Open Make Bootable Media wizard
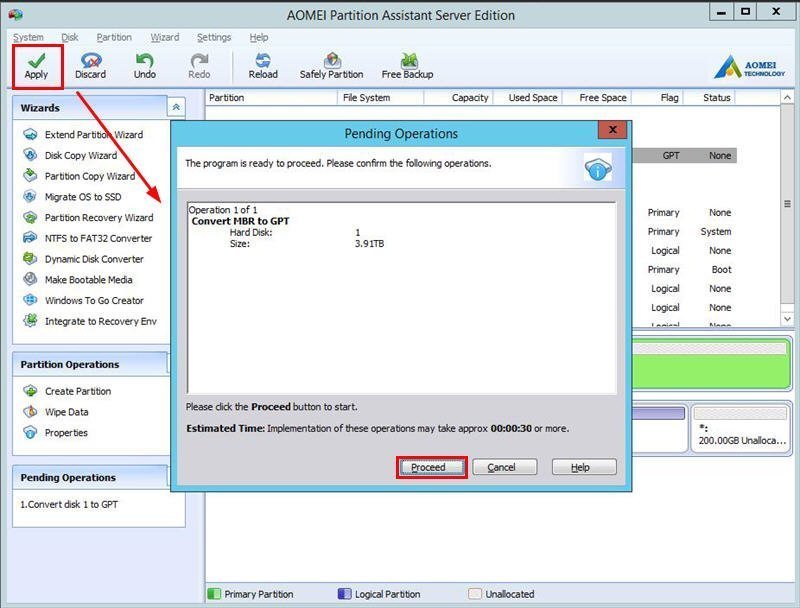This screenshot has width=800, height=608. coord(88,280)
